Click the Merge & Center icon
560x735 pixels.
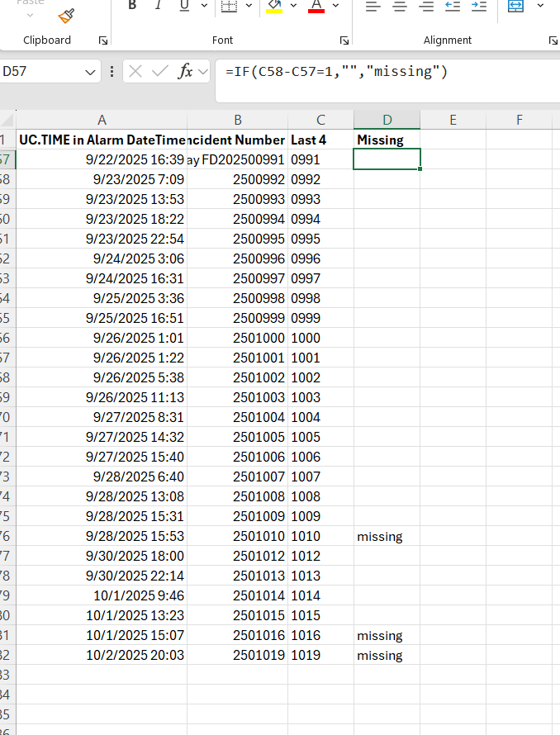[515, 7]
